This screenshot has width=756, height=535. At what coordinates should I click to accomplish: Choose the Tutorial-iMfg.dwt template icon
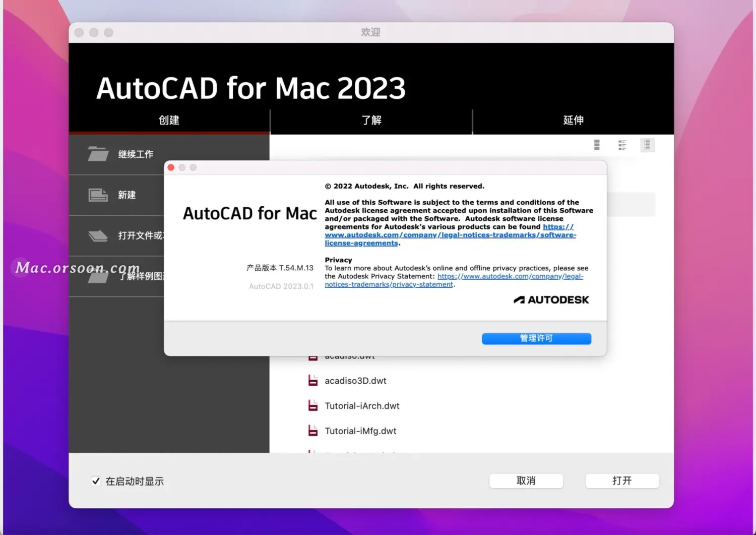point(313,431)
